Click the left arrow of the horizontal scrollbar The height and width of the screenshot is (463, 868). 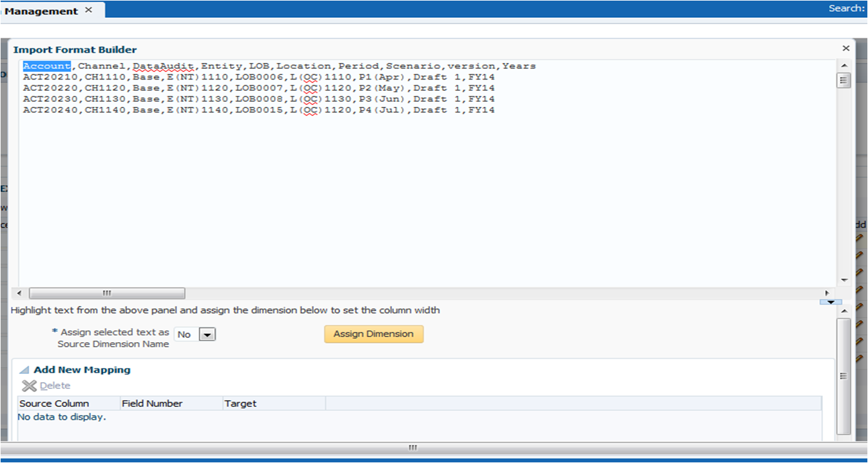click(19, 293)
